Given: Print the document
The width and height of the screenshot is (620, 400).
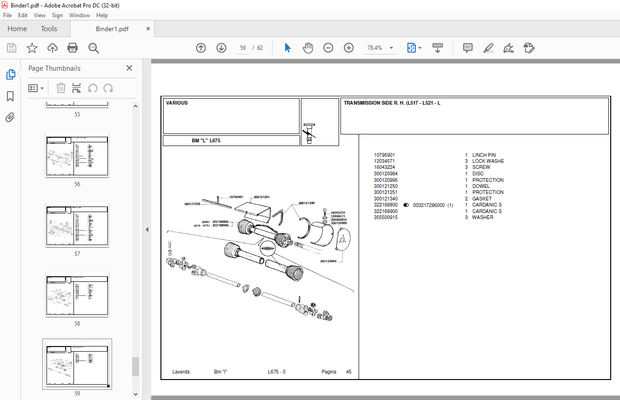Looking at the screenshot, I should point(72,48).
